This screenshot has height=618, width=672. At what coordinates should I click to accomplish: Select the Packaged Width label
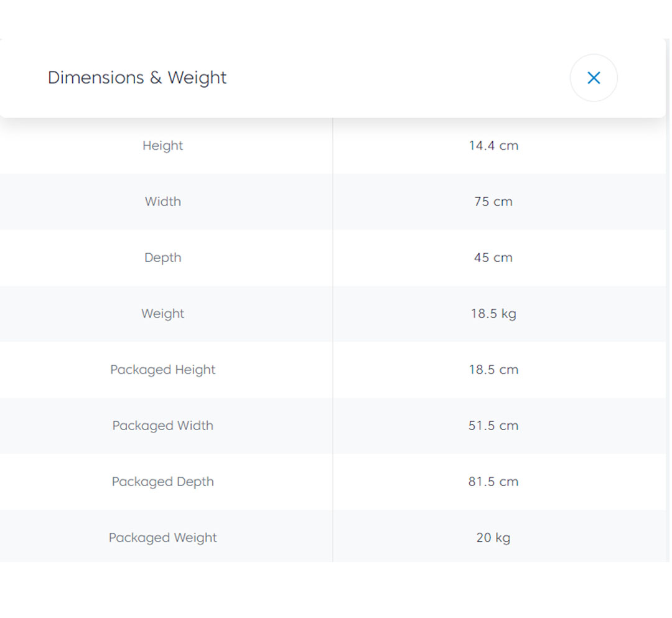163,426
